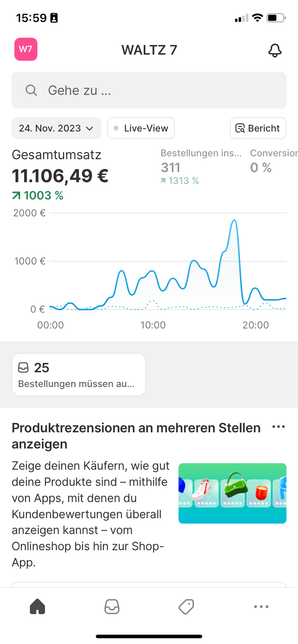
Task: Open the More tab in bottom bar
Action: click(x=261, y=607)
